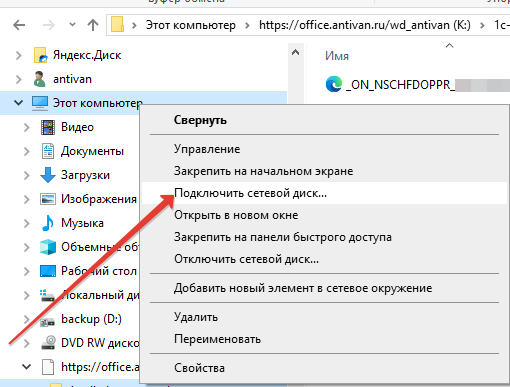
Task: Expand the Видео tree node
Action: (27, 127)
